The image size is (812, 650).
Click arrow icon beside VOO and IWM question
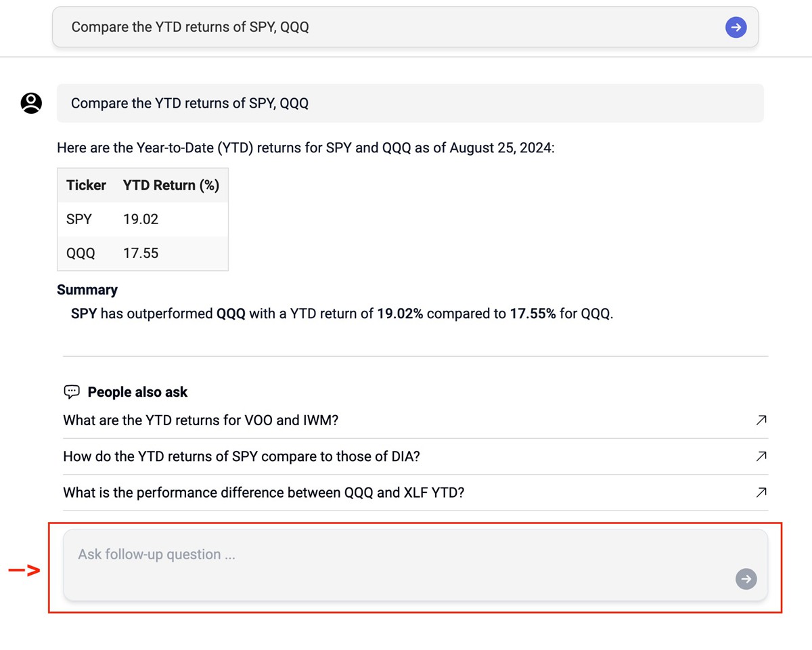(x=761, y=420)
